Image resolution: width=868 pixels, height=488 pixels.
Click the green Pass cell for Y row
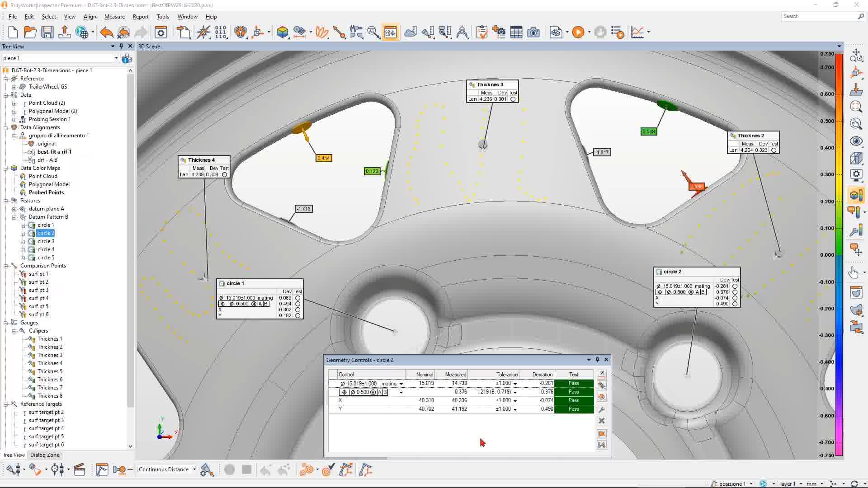pyautogui.click(x=574, y=409)
